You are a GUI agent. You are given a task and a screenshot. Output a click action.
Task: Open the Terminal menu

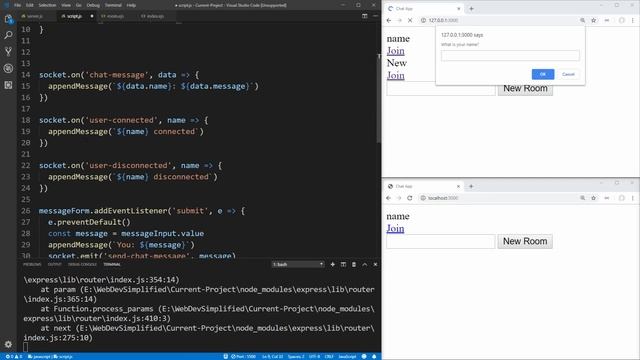point(113,5)
